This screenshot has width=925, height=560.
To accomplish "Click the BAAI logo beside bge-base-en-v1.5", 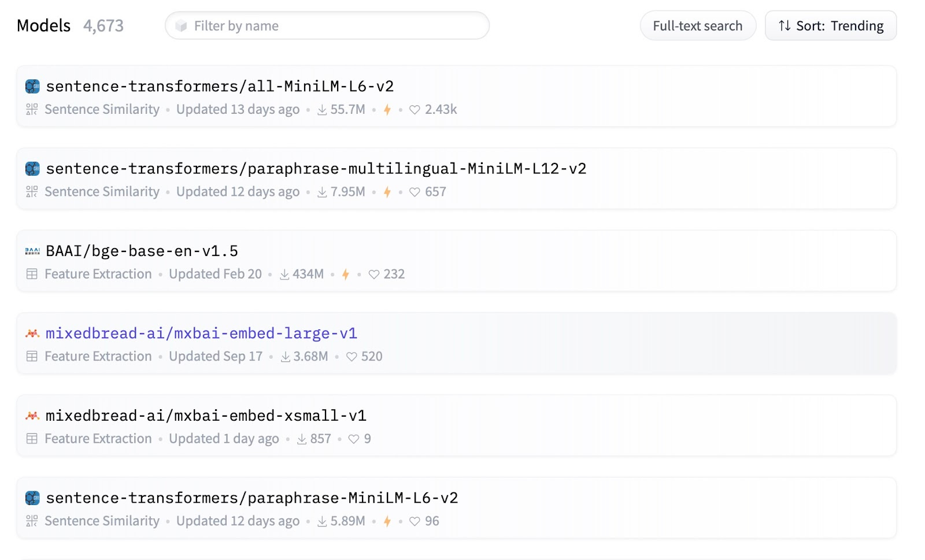I will click(x=32, y=251).
